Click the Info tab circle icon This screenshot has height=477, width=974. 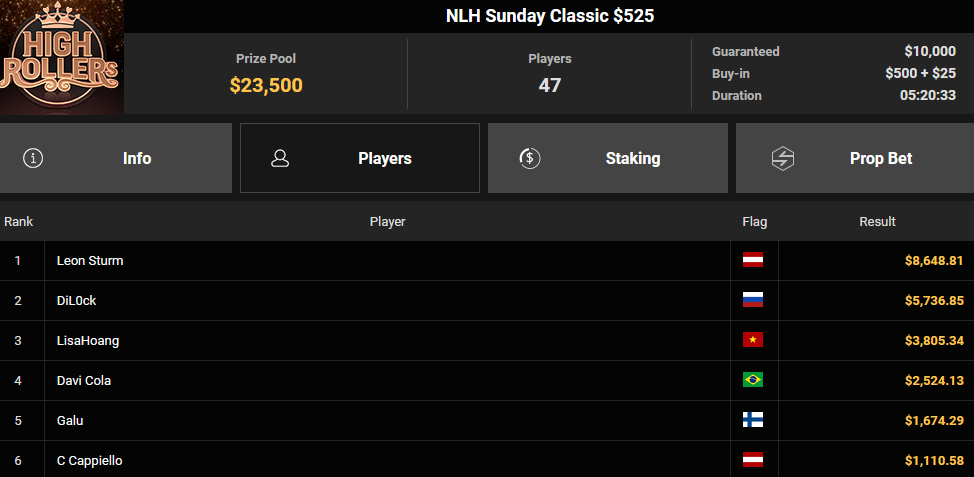click(x=33, y=158)
